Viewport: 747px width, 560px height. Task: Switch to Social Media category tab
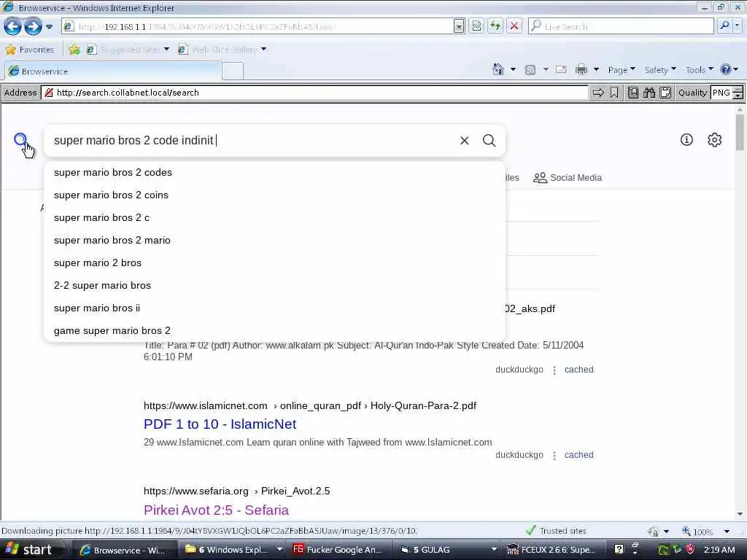click(x=568, y=178)
